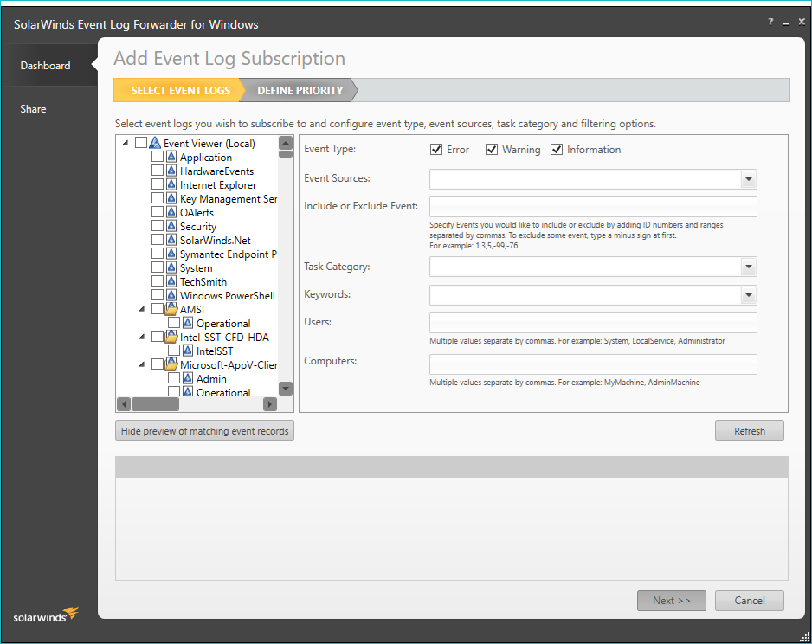The image size is (812, 644).
Task: Open the Share sidebar tab
Action: [x=34, y=109]
